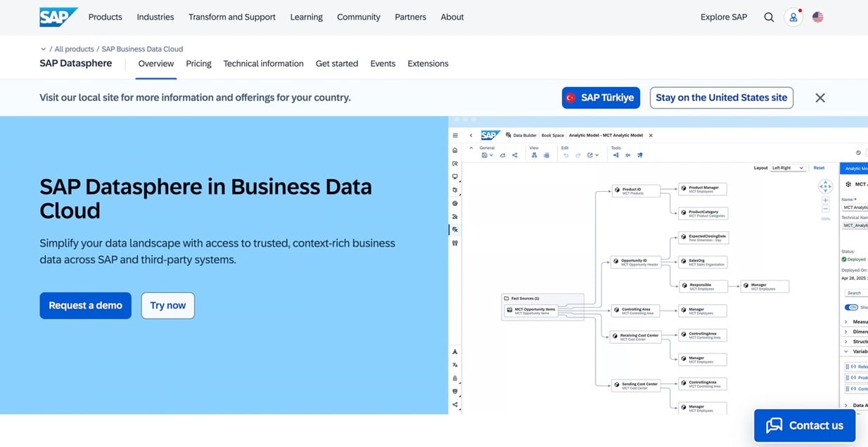Click the padlock icon in lower Datasphere sidebar
The image size is (868, 447).
(455, 378)
